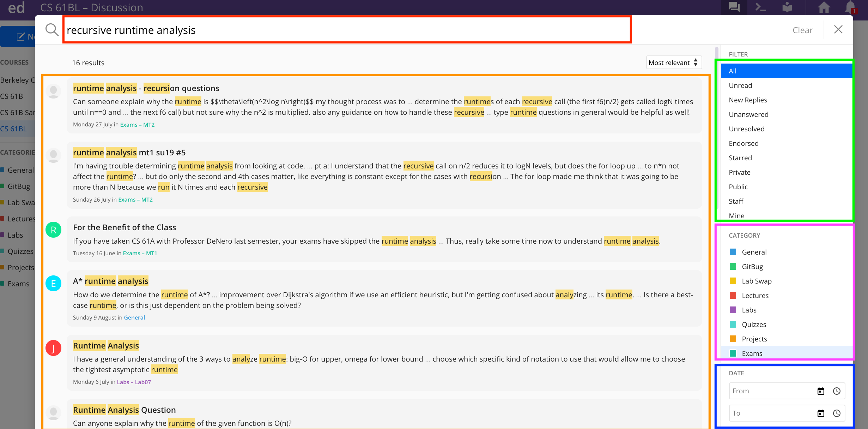Select the Starred filter item

[740, 158]
